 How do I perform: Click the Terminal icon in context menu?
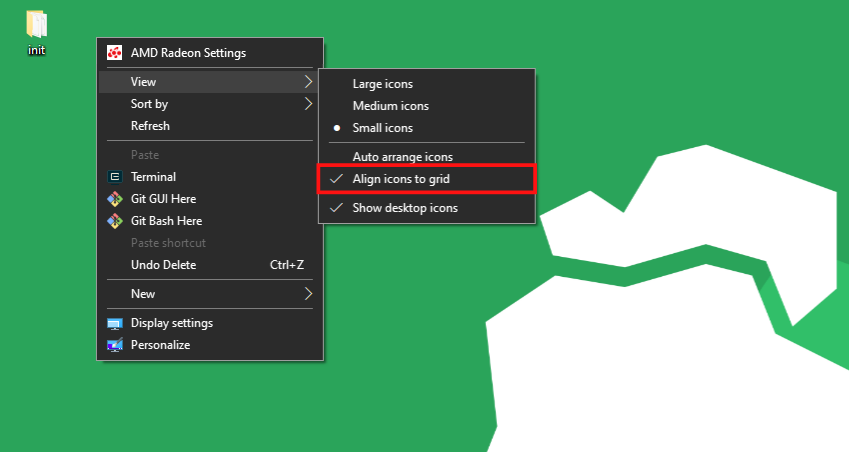pyautogui.click(x=114, y=176)
